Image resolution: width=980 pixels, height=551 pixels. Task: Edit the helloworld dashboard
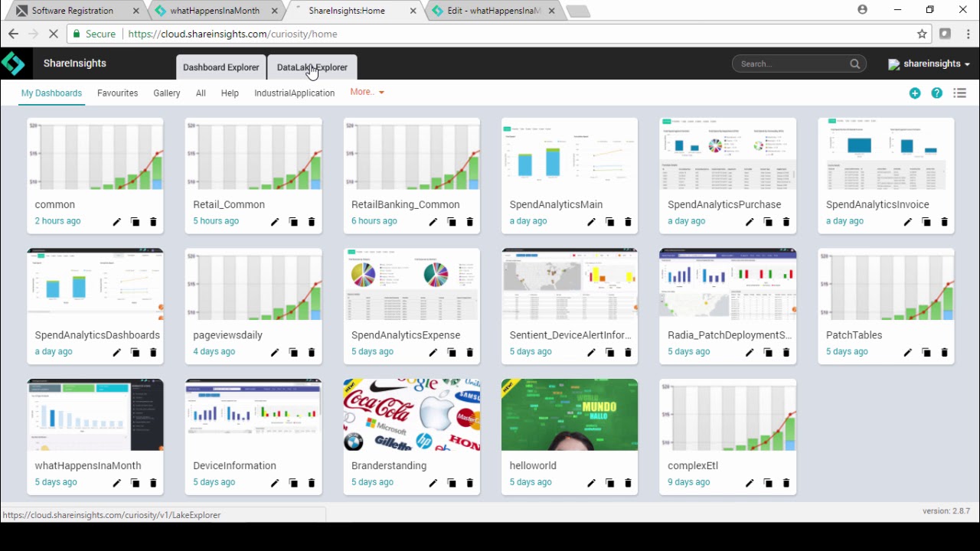(x=591, y=483)
